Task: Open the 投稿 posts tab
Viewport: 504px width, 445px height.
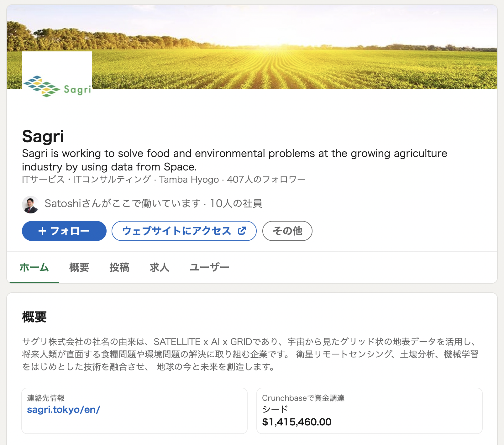Action: pyautogui.click(x=119, y=267)
